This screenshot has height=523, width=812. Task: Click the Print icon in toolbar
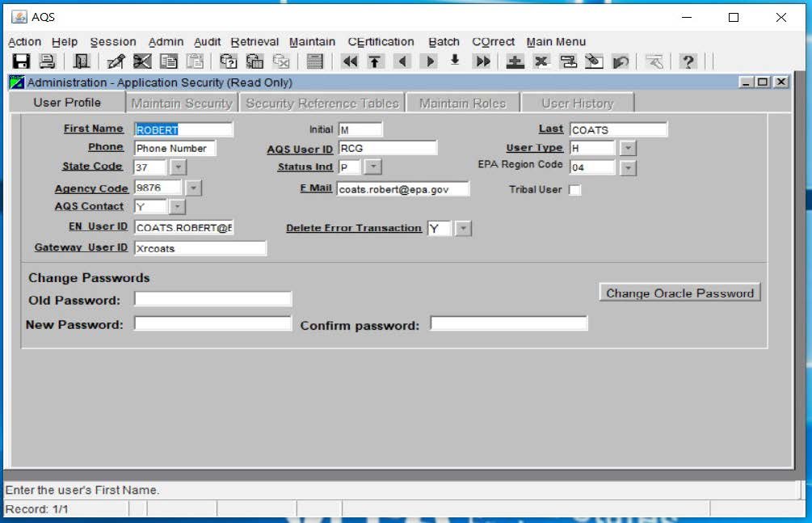click(47, 61)
